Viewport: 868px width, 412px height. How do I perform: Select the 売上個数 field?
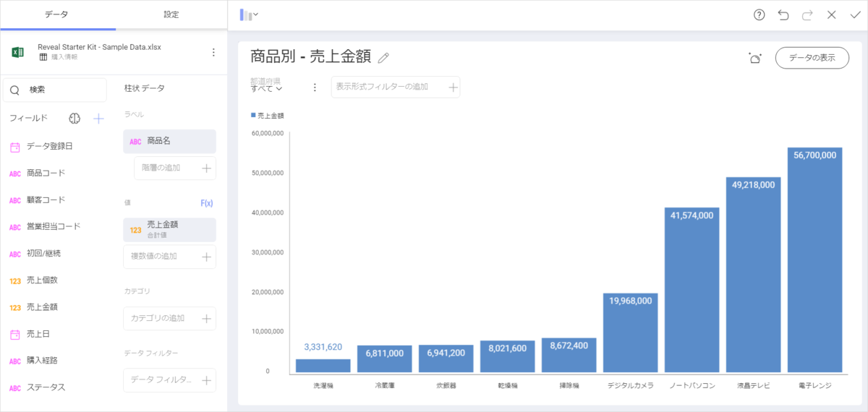tap(34, 280)
